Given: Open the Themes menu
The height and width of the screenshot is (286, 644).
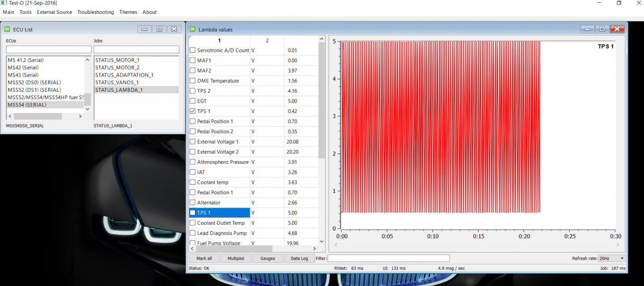Looking at the screenshot, I should (128, 12).
